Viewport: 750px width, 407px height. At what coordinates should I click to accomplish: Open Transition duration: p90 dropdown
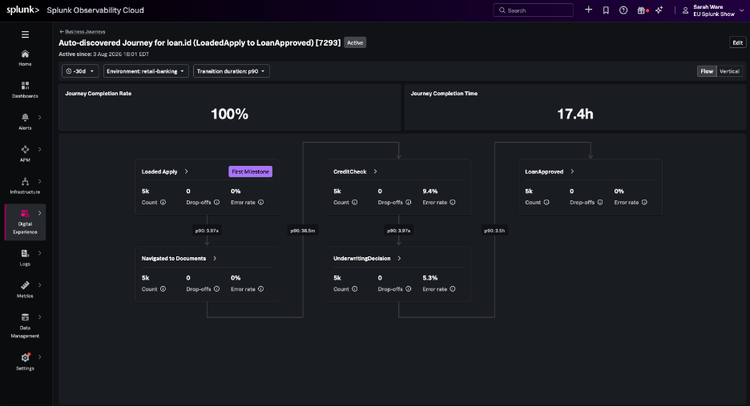click(x=231, y=71)
